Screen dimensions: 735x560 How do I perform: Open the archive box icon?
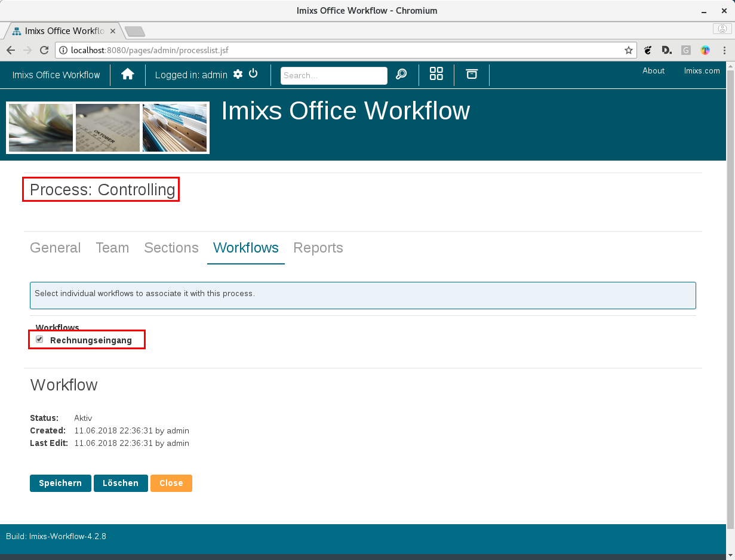[x=472, y=74]
